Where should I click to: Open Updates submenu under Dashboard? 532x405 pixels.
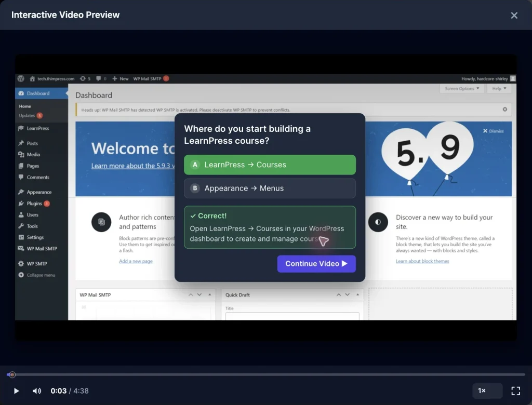tap(30, 116)
